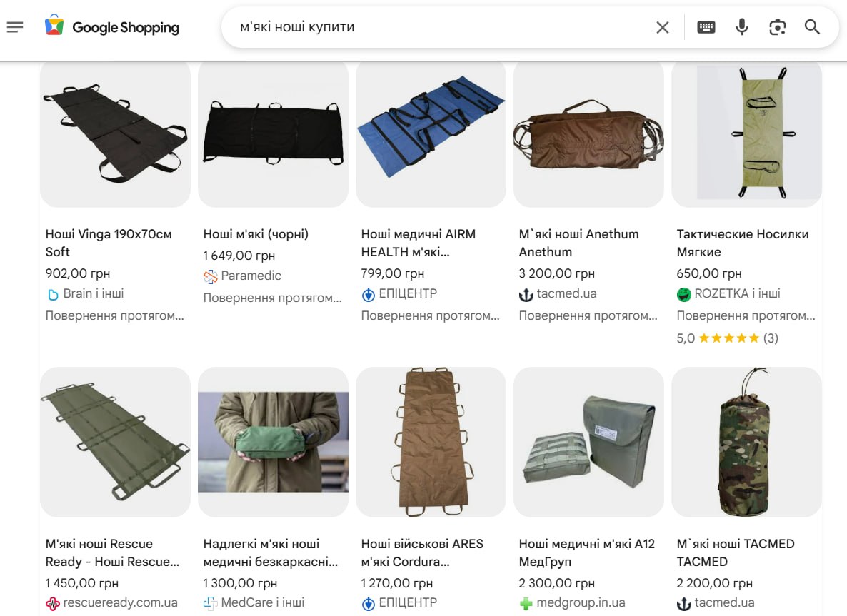Open "М'які ноші Rescue Ready" listing title

112,553
